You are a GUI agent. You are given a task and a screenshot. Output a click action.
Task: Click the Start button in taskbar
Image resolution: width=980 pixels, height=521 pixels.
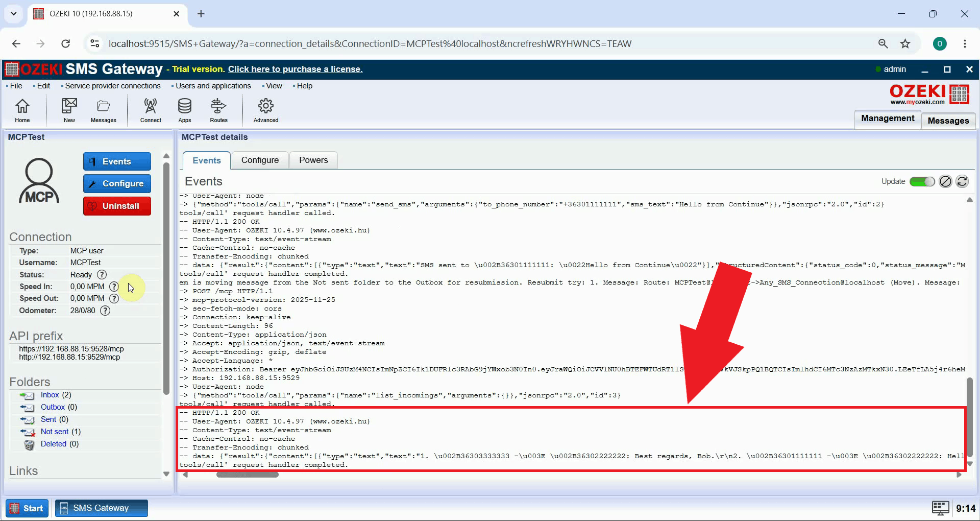(x=27, y=508)
